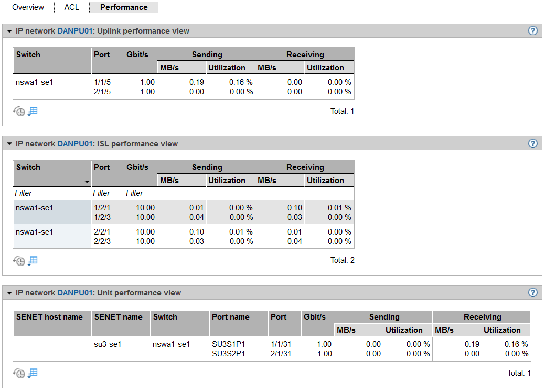Open DANPU01 link in Uplink section header

(x=74, y=31)
